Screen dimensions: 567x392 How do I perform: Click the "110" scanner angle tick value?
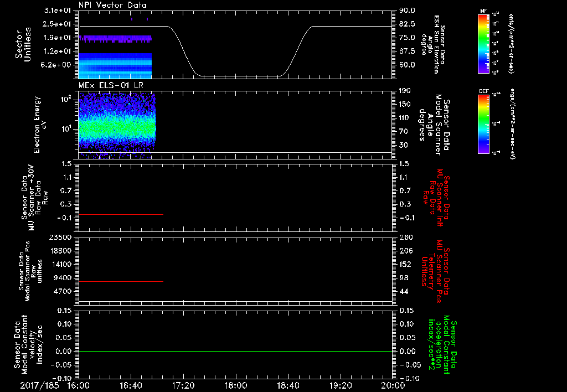[405, 118]
